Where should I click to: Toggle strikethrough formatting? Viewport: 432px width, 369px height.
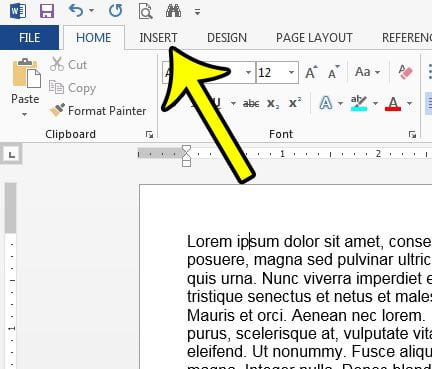[251, 104]
